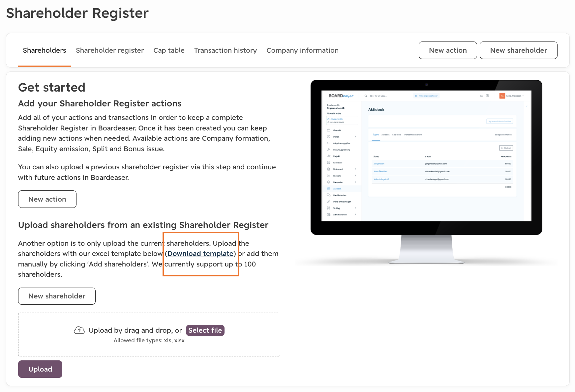Switch to the Shareholder register tab

click(x=110, y=50)
